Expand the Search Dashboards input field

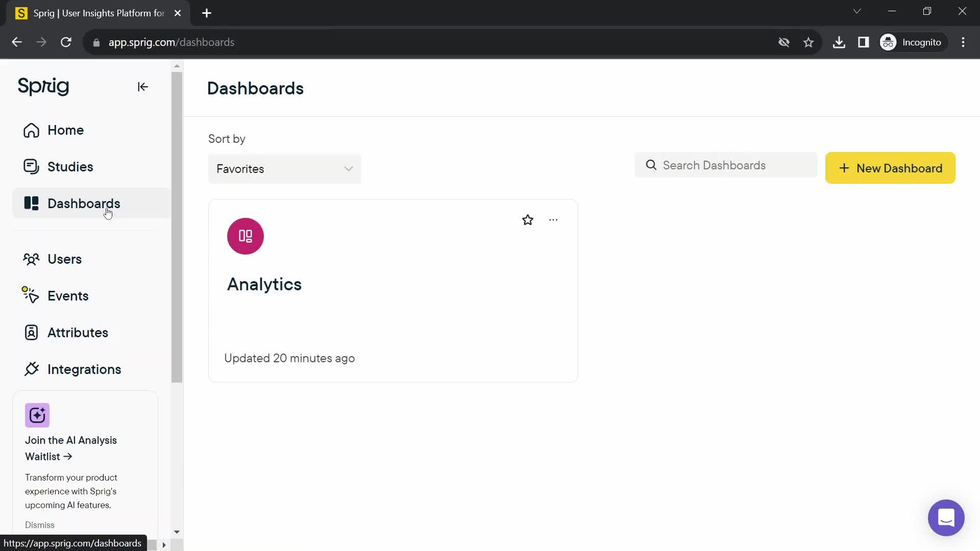[726, 165]
